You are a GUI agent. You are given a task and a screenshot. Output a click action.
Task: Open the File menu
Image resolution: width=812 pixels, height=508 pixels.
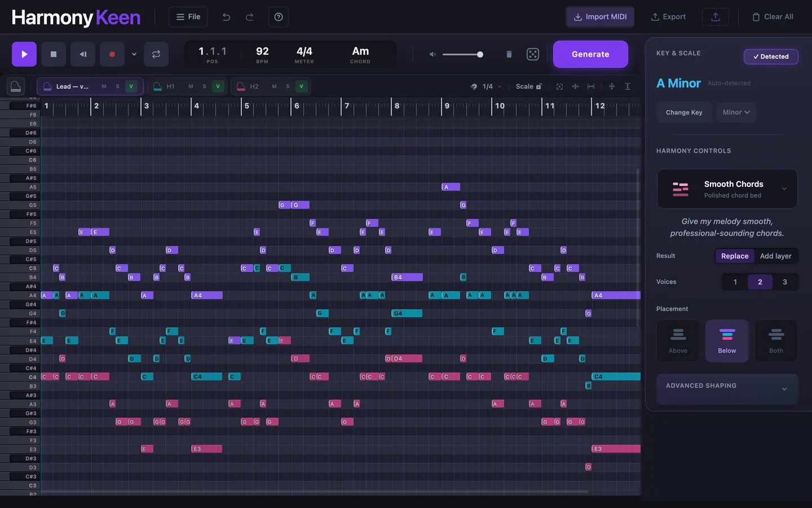coord(188,17)
